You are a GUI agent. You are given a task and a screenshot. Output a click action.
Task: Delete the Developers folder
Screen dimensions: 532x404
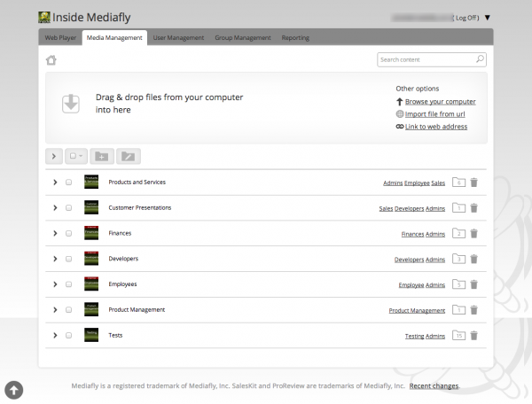click(x=474, y=259)
